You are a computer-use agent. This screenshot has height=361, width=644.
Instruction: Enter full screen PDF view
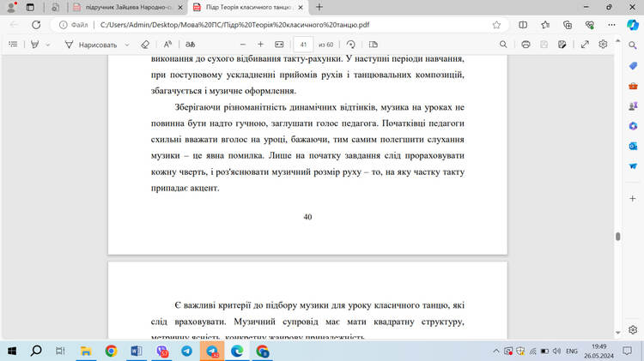pos(585,45)
